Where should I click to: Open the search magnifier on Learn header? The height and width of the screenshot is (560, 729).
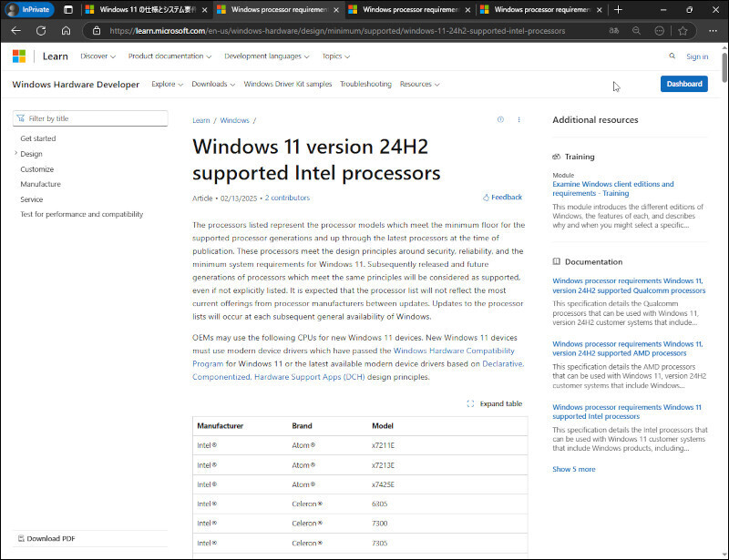(x=672, y=56)
